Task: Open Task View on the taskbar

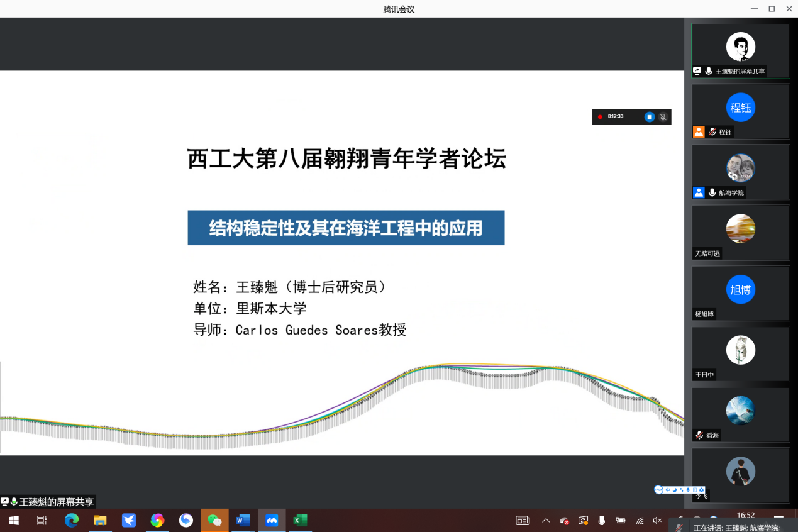Action: (42, 521)
